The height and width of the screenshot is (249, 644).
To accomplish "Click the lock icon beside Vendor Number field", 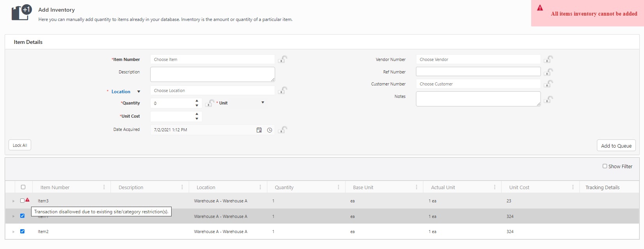I will (x=548, y=59).
